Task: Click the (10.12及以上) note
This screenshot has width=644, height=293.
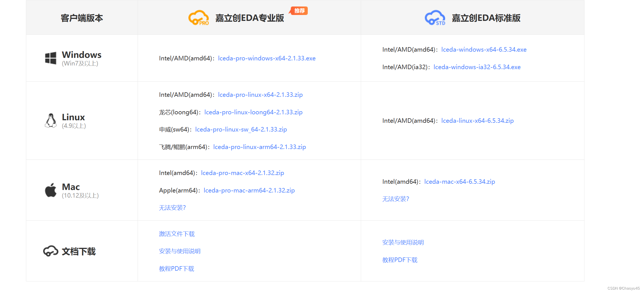Action: click(80, 195)
